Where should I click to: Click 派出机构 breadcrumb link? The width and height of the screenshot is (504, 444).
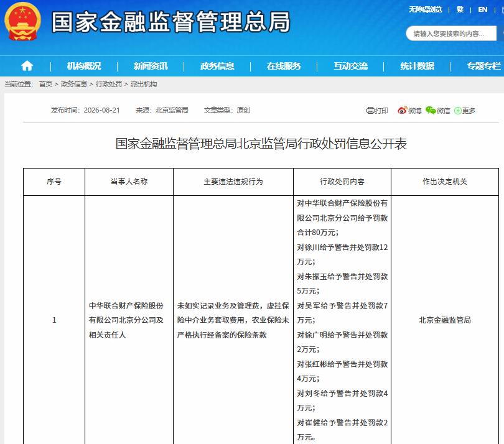pyautogui.click(x=144, y=84)
